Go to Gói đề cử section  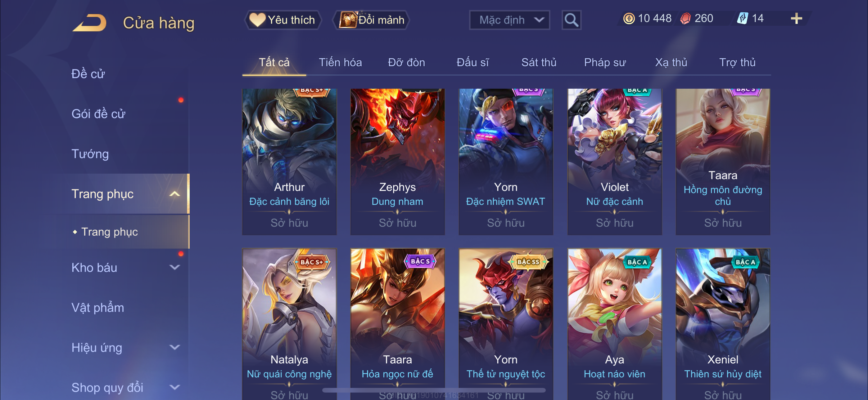tap(98, 114)
